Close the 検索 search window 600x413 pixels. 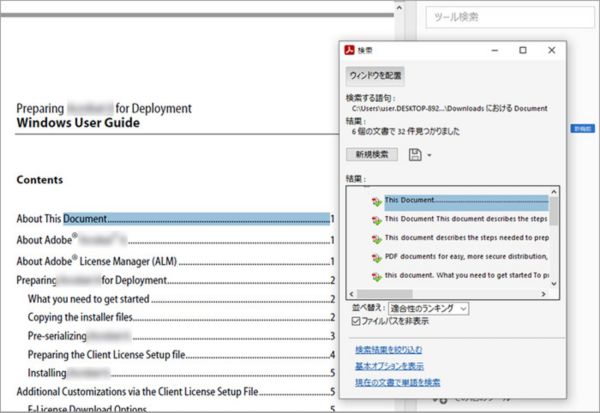tap(551, 50)
